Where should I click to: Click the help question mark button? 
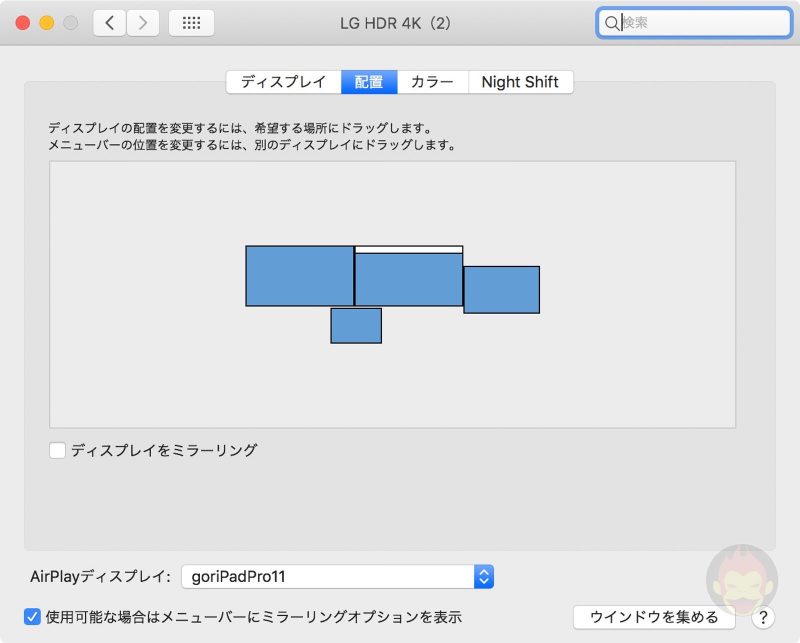click(x=764, y=617)
